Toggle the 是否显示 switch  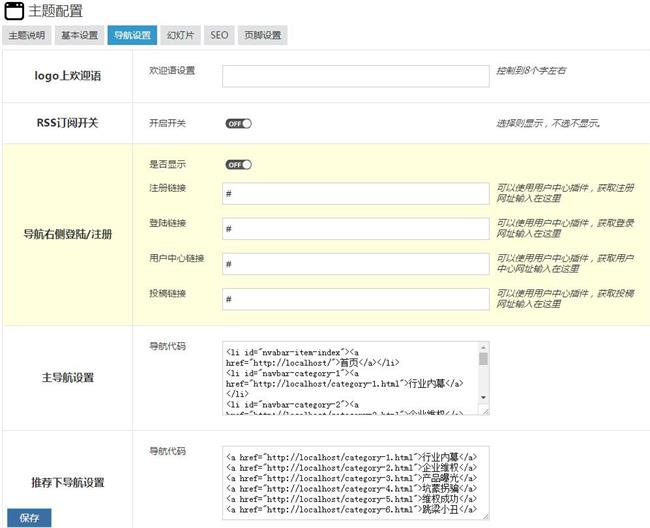tap(238, 165)
